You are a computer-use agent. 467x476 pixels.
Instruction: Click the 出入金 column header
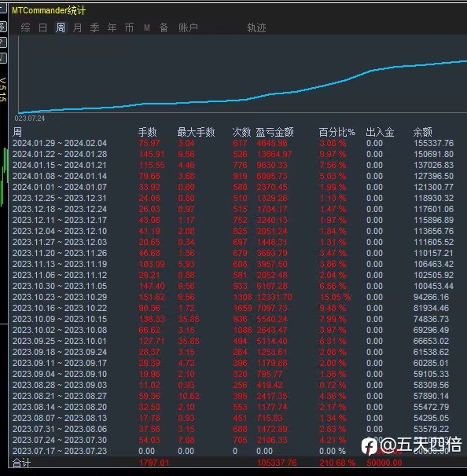point(380,132)
